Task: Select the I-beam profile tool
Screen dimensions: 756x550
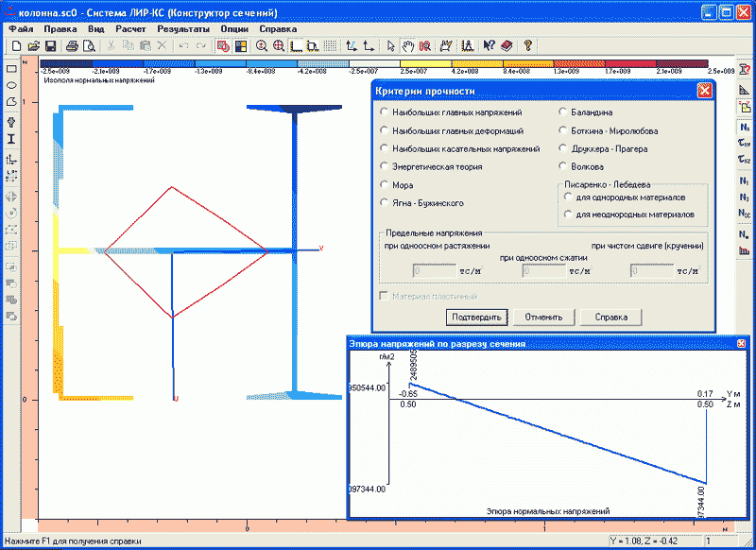Action: 11,139
